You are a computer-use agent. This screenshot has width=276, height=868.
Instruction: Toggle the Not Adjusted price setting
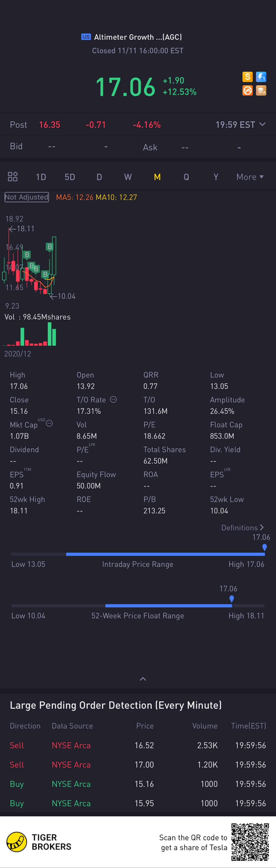[27, 197]
